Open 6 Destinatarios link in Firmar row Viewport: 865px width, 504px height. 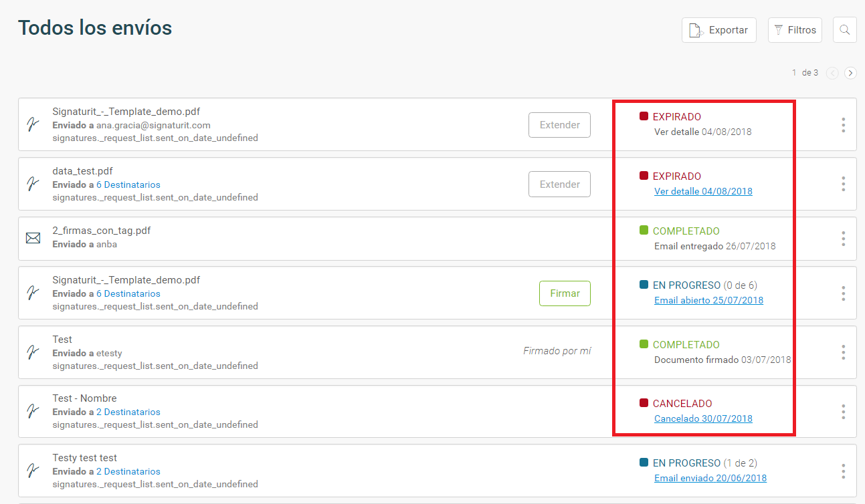click(128, 294)
